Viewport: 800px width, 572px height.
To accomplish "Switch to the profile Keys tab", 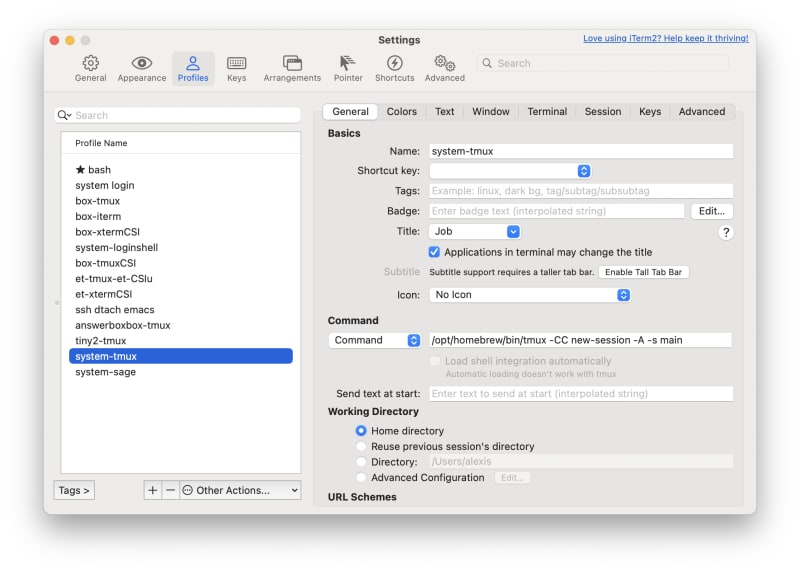I will (649, 112).
